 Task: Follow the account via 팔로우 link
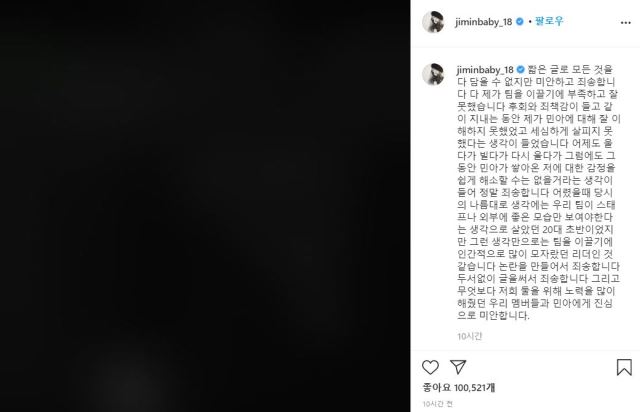click(x=549, y=21)
